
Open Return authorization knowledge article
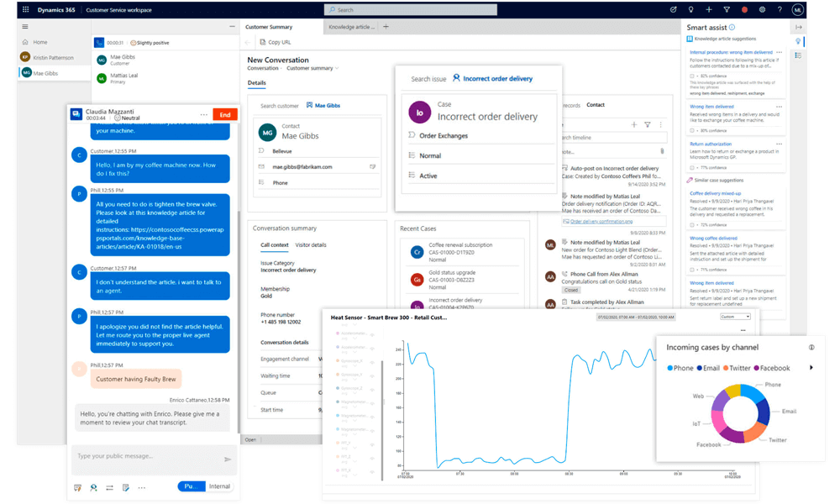point(711,144)
